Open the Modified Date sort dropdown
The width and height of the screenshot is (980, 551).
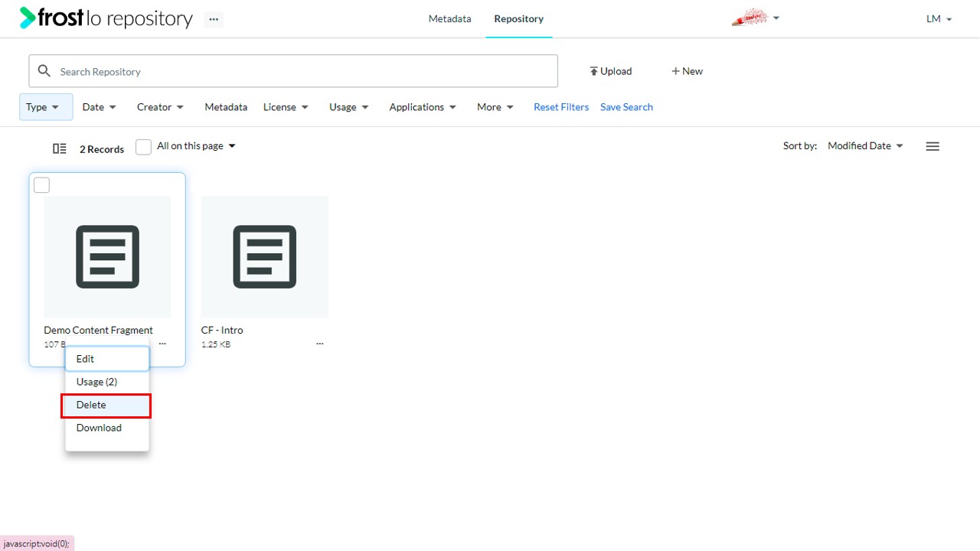(x=865, y=146)
